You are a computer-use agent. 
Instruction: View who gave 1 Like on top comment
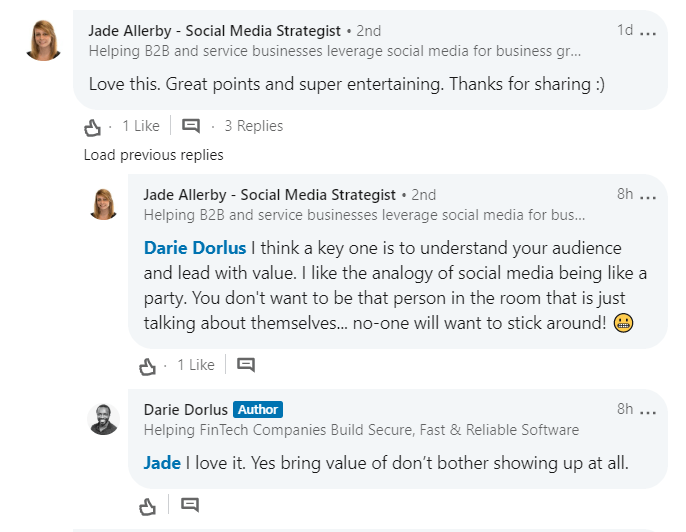pyautogui.click(x=141, y=126)
